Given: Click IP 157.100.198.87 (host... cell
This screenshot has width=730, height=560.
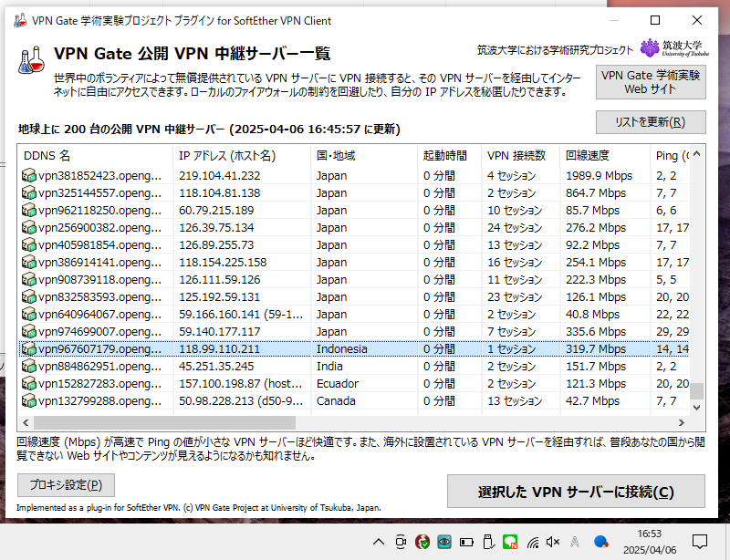Looking at the screenshot, I should (241, 383).
